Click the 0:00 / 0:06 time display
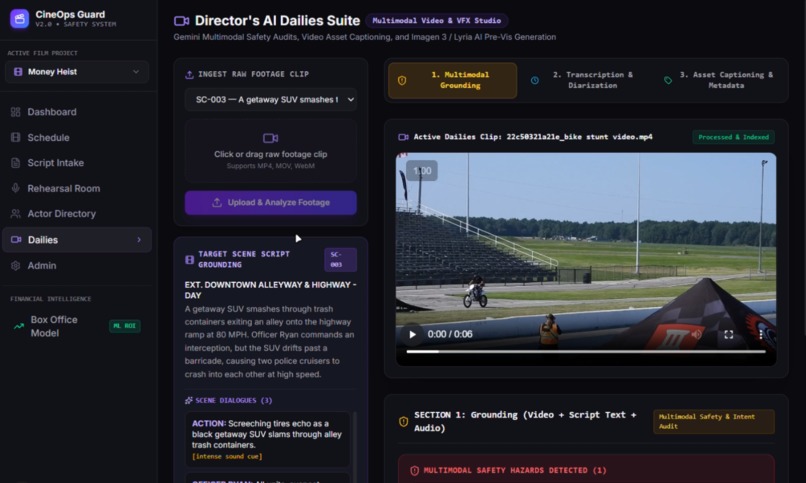This screenshot has width=806, height=483. tap(450, 334)
